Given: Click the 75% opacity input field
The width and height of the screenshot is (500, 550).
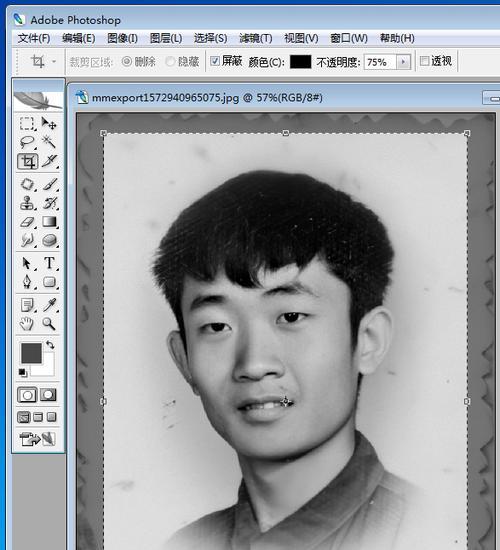Looking at the screenshot, I should pyautogui.click(x=380, y=62).
